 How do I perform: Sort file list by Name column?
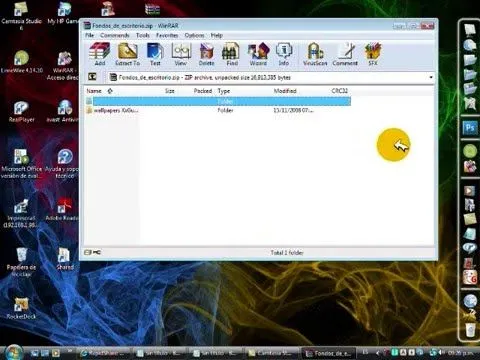click(94, 91)
